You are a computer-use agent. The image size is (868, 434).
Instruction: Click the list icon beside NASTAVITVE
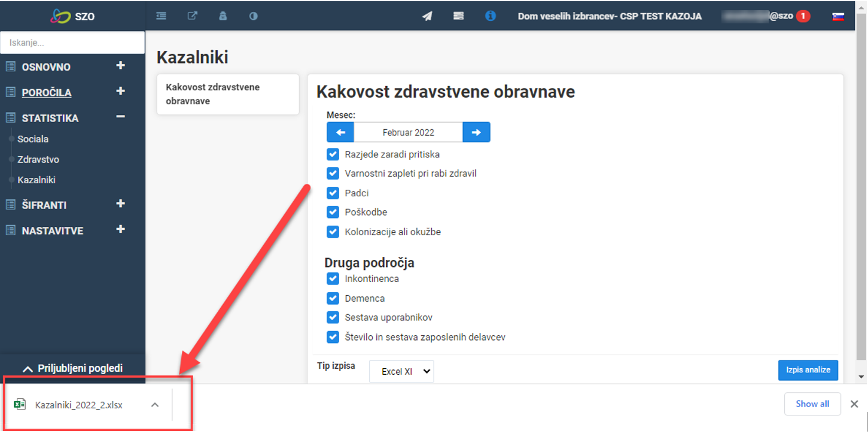pyautogui.click(x=10, y=230)
